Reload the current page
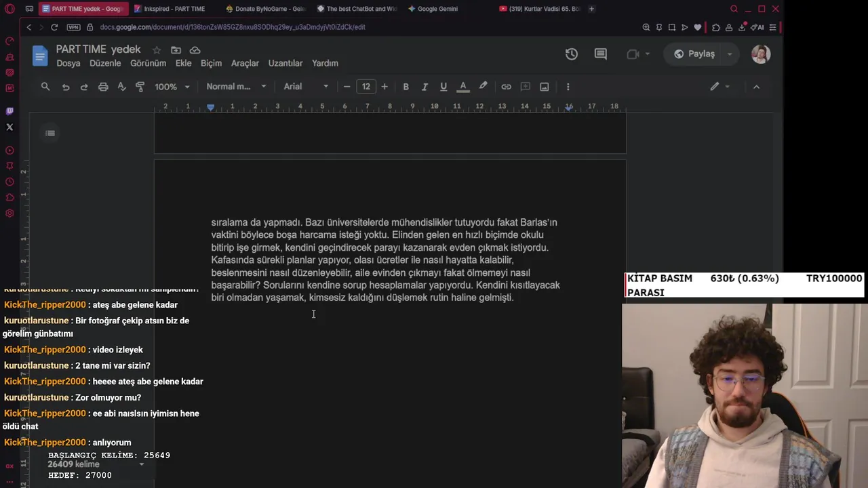The height and width of the screenshot is (488, 868). tap(54, 27)
